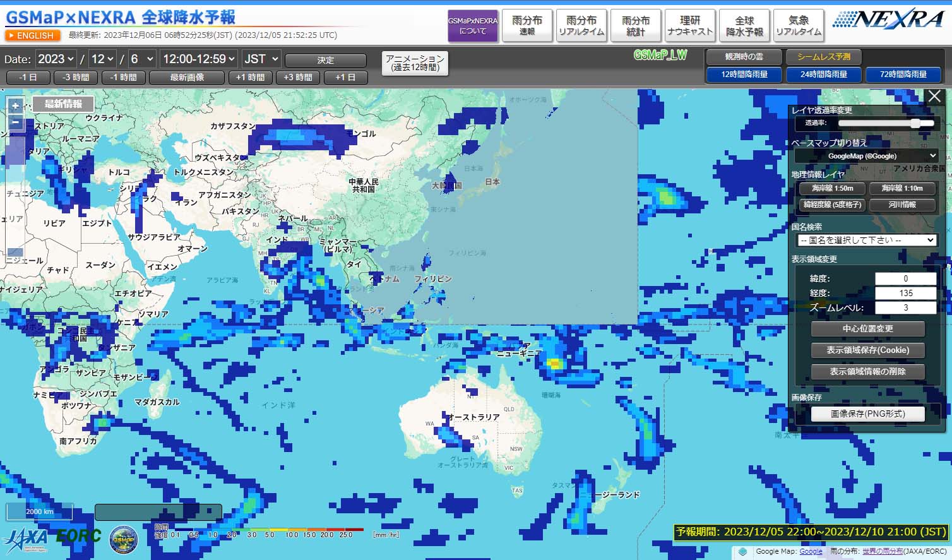The image size is (952, 560).
Task: Click the 中心位置変更 button
Action: [x=867, y=329]
